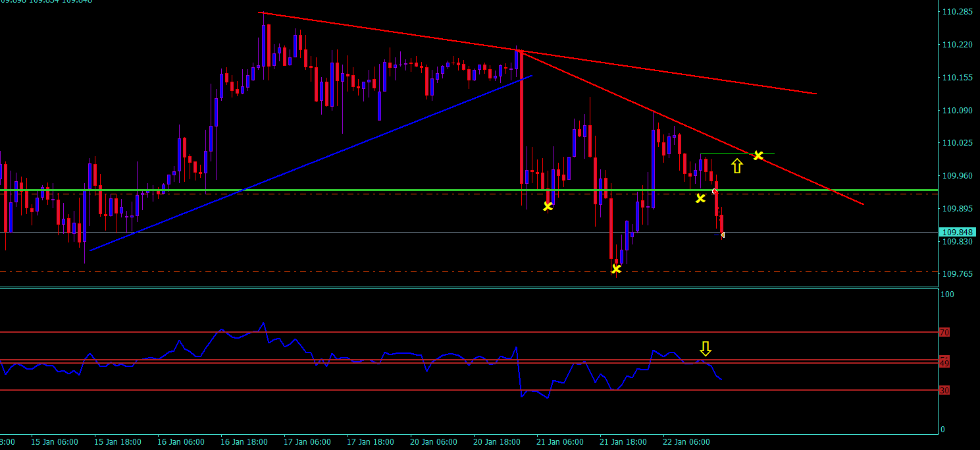Click the 109.848 current price tag
The width and height of the screenshot is (980, 450).
(x=958, y=233)
